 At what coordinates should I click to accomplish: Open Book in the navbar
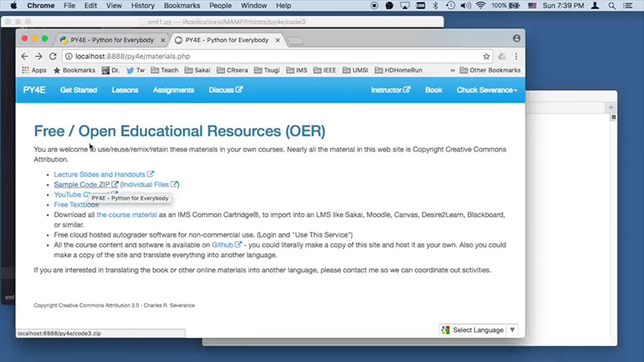coord(433,90)
